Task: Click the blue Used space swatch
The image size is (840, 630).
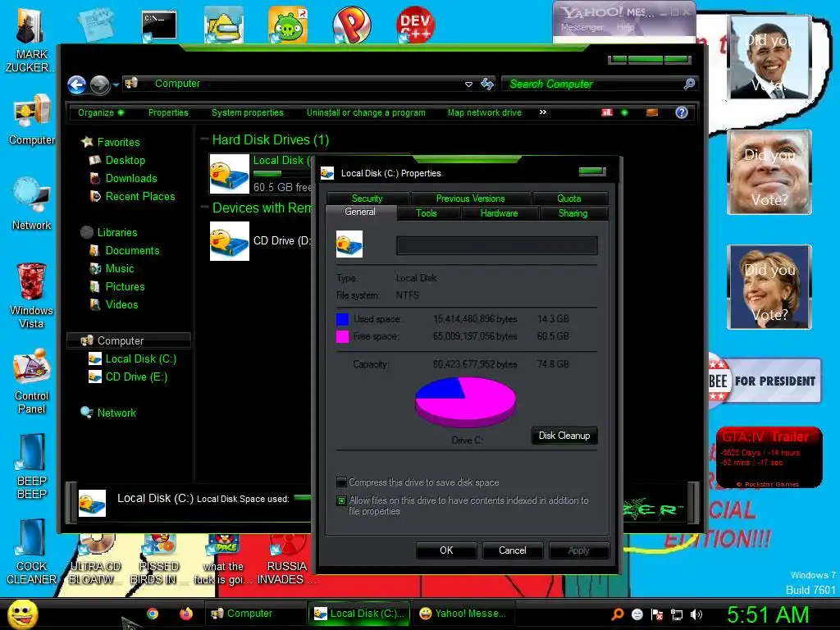Action: (x=342, y=319)
